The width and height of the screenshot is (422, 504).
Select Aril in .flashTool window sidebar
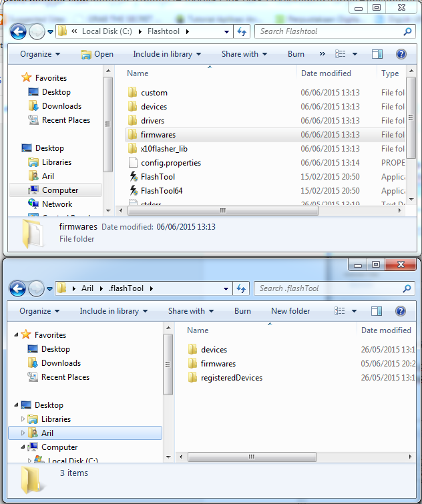pyautogui.click(x=85, y=433)
